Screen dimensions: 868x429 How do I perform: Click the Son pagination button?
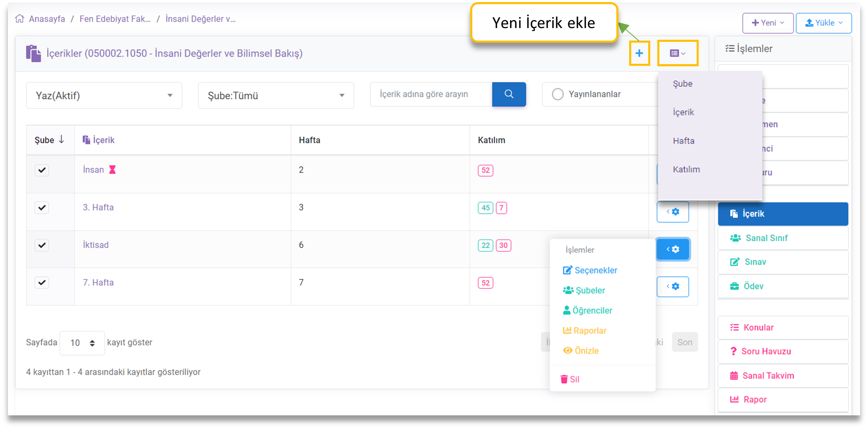(685, 342)
